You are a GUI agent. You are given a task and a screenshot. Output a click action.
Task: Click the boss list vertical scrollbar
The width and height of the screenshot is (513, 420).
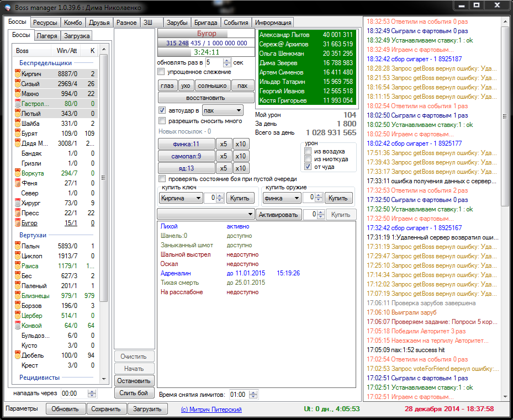(104, 214)
